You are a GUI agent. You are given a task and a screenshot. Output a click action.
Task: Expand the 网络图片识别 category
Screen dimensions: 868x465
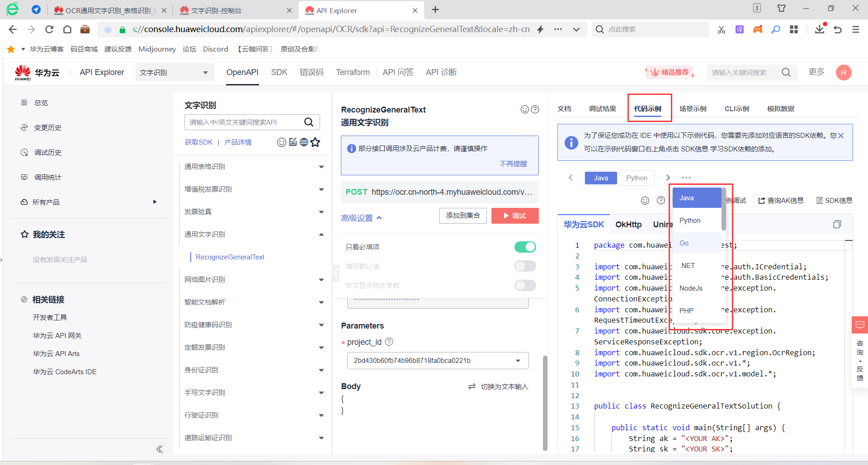[321, 280]
